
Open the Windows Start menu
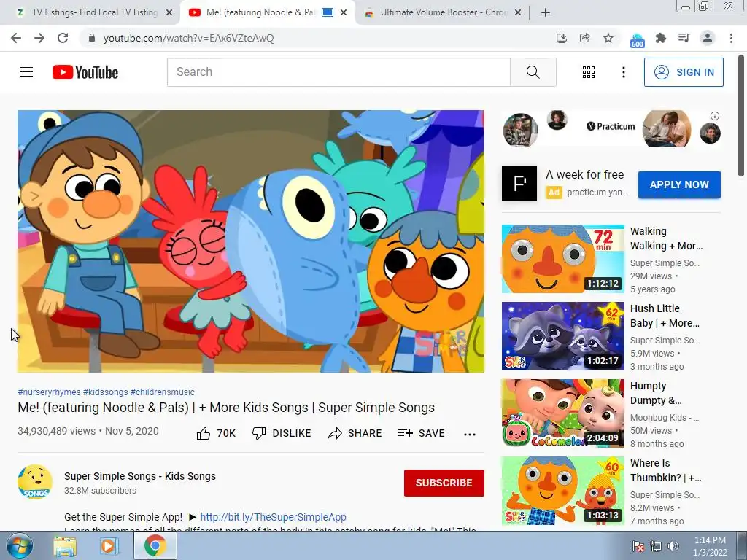pos(19,546)
